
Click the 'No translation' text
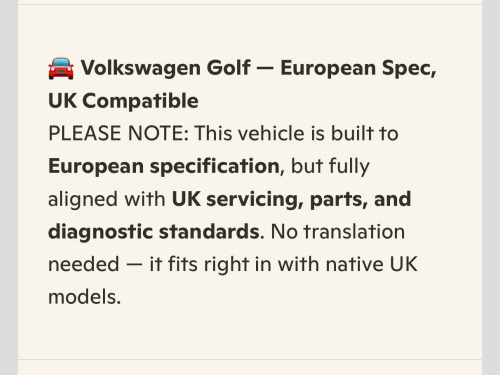(x=338, y=232)
